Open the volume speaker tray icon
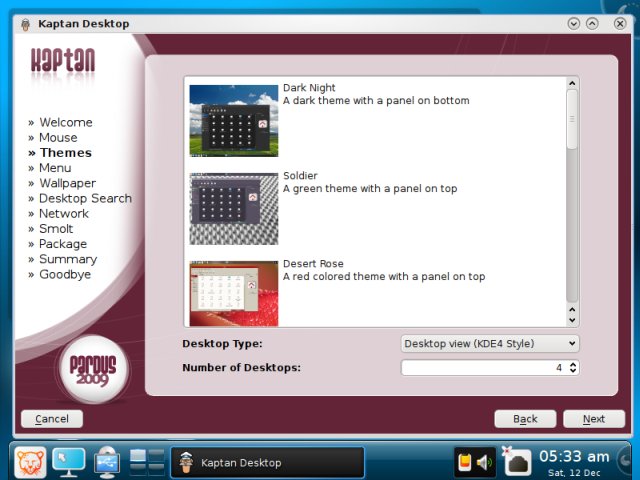The width and height of the screenshot is (640, 480). (x=484, y=462)
